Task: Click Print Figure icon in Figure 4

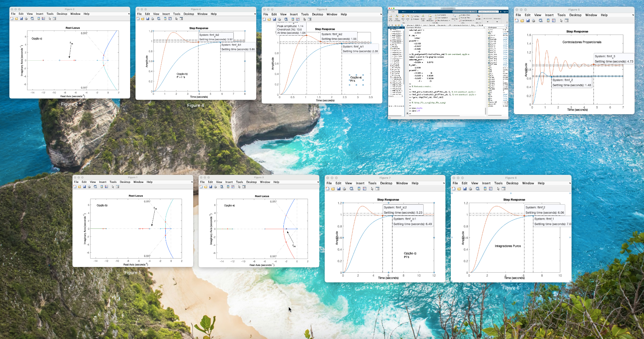Action: click(x=152, y=19)
